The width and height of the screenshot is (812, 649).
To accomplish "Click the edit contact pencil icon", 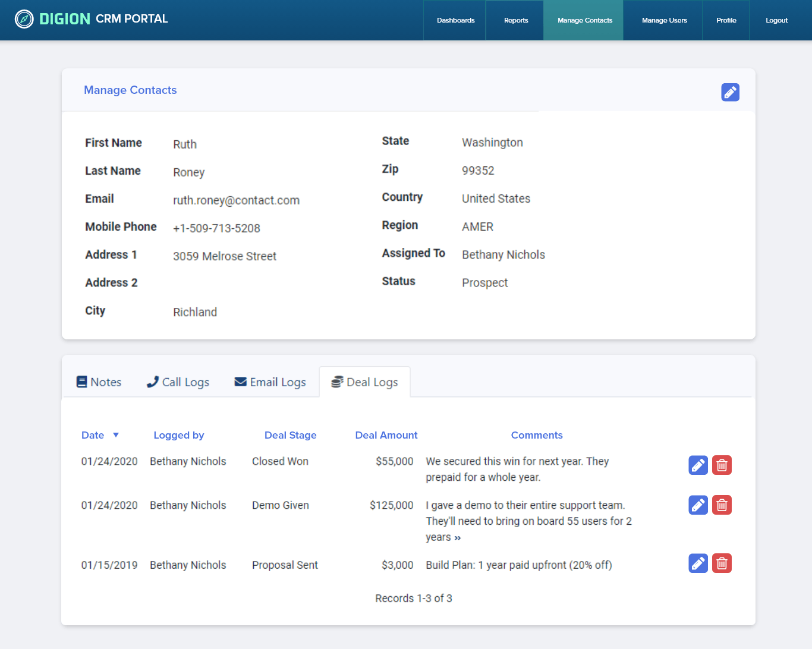I will (x=730, y=92).
